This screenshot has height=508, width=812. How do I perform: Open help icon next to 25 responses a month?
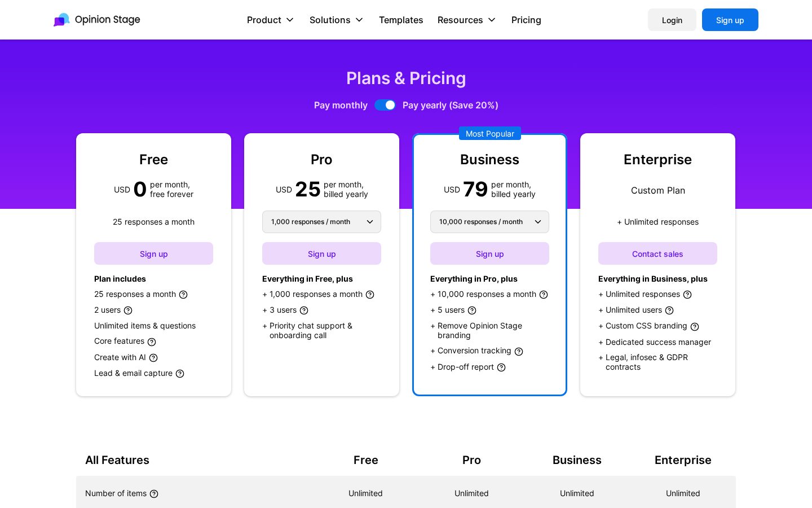[183, 295]
